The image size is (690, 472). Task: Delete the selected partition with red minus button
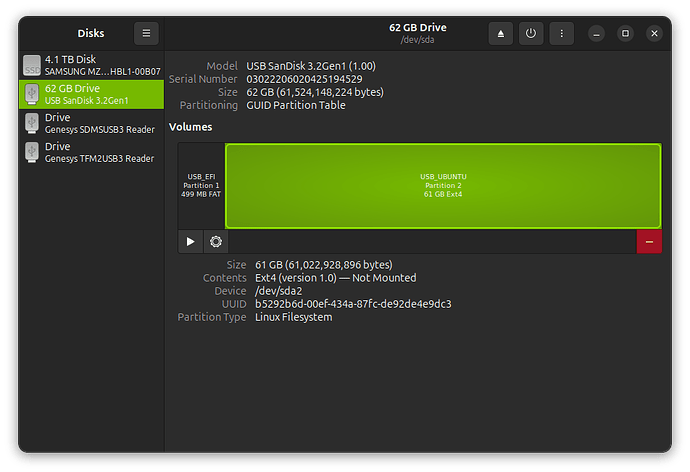649,241
